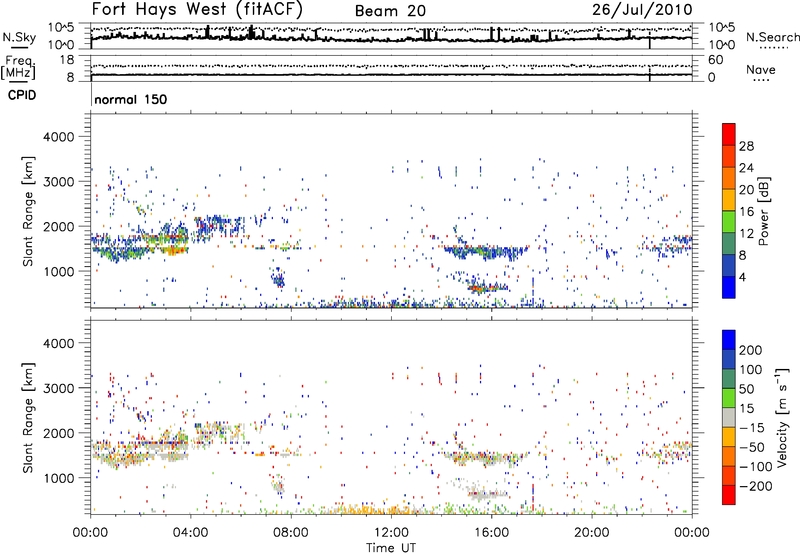800x554 pixels.
Task: Click the '4000' label on power panel axis
Action: tap(59, 137)
